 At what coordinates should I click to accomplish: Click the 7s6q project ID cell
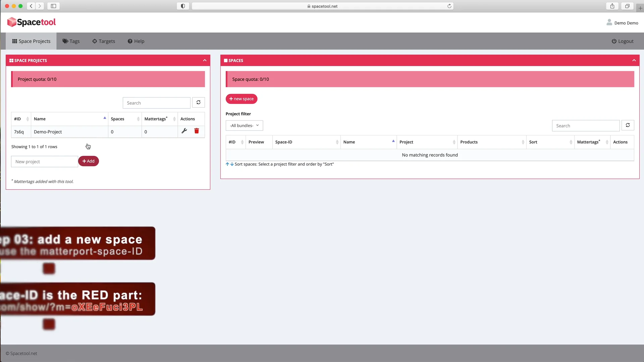(21, 132)
